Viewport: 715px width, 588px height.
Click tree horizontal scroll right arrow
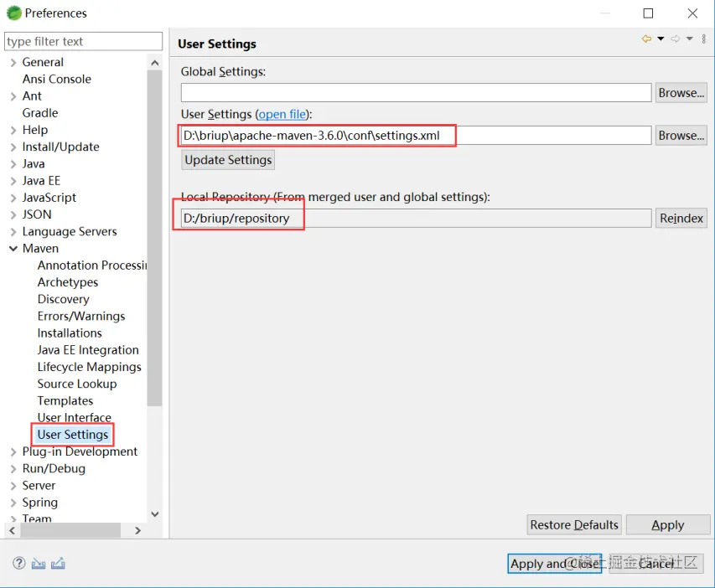[x=137, y=530]
